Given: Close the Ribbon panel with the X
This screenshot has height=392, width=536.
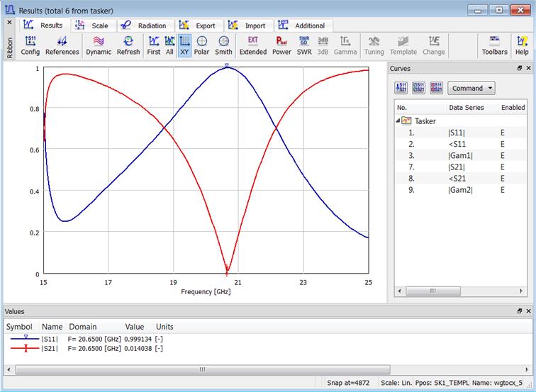Looking at the screenshot, I should pos(9,22).
